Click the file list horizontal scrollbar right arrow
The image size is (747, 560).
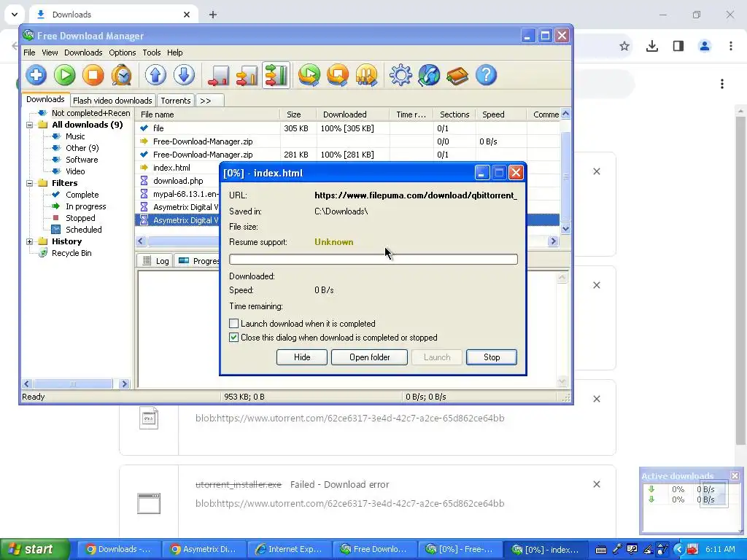coord(553,241)
